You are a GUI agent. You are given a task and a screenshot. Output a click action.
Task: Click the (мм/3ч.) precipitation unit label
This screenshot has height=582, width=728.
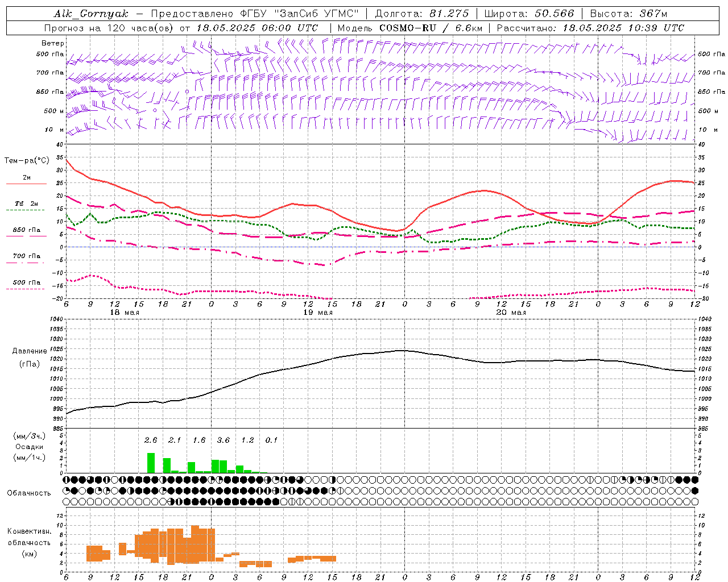point(29,436)
